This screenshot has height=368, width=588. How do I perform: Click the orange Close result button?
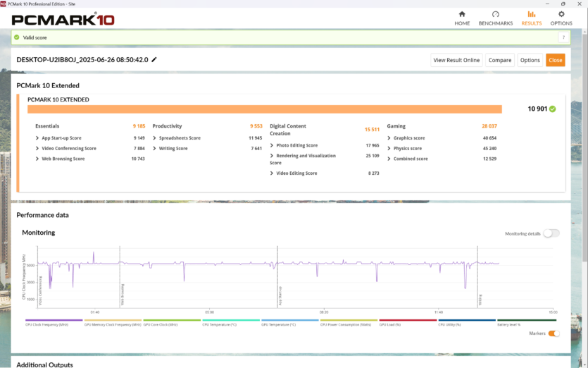click(556, 60)
